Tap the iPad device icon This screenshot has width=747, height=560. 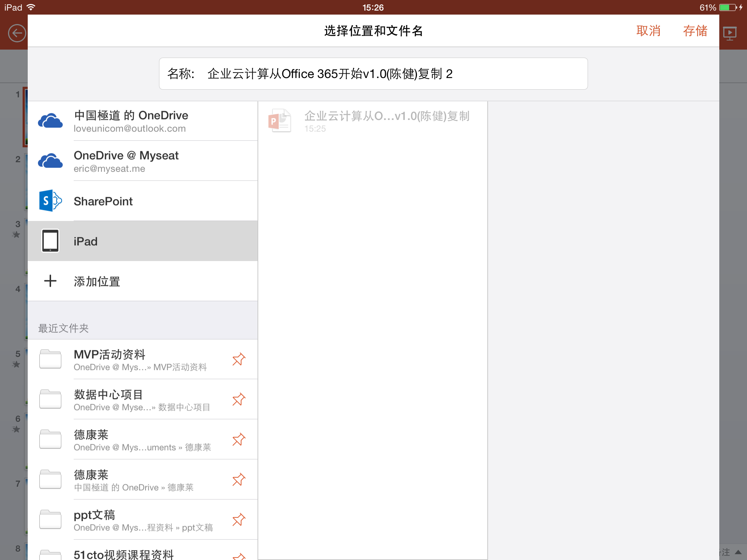tap(50, 241)
